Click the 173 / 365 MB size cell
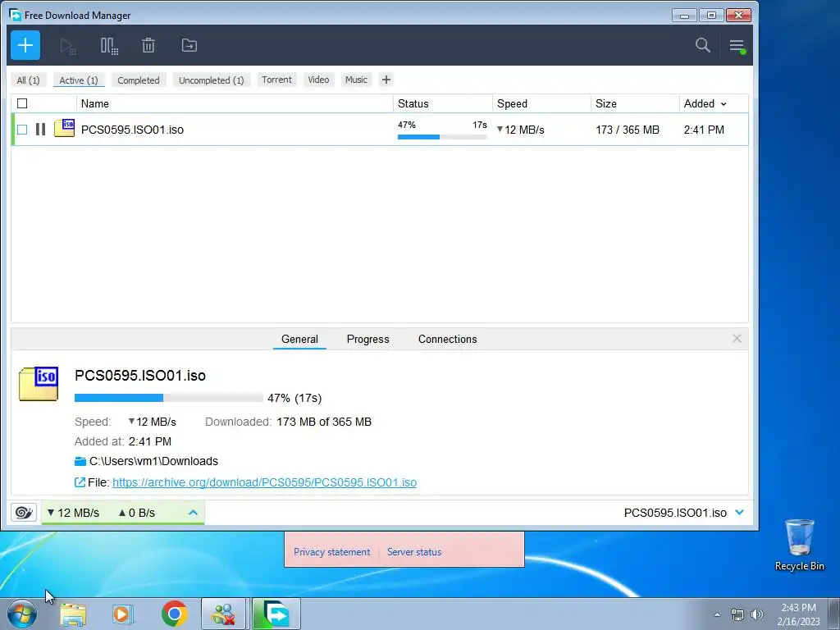This screenshot has height=630, width=840. 628,130
